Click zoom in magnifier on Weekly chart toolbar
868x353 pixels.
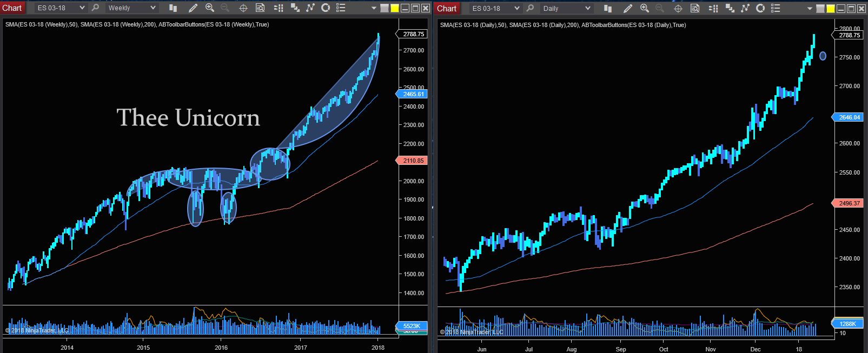pos(210,8)
